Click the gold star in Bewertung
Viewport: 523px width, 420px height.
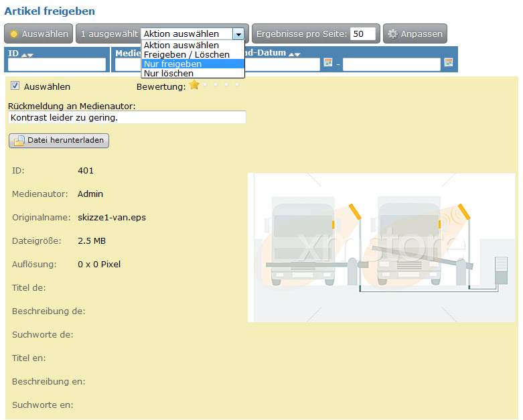tap(194, 85)
